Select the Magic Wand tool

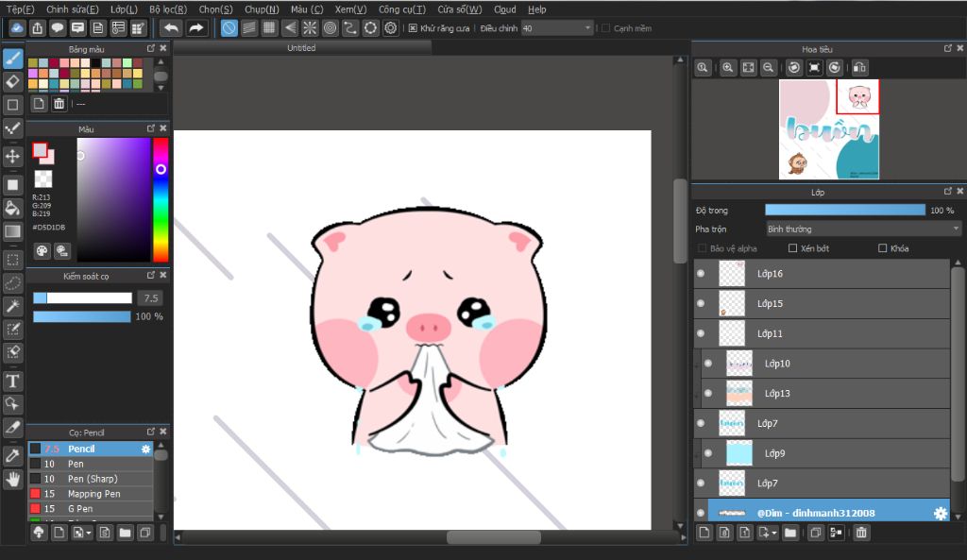point(13,306)
